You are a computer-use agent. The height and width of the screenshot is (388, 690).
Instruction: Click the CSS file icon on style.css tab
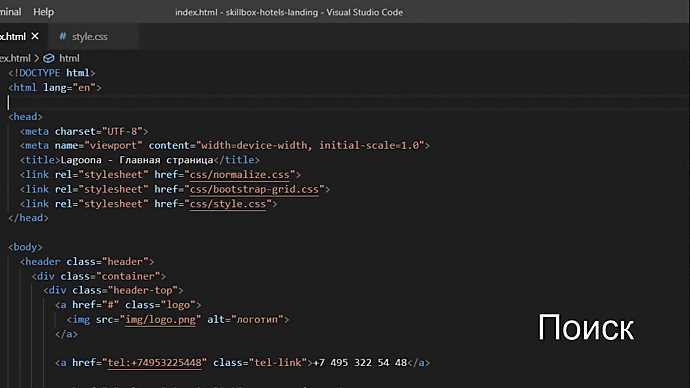62,36
